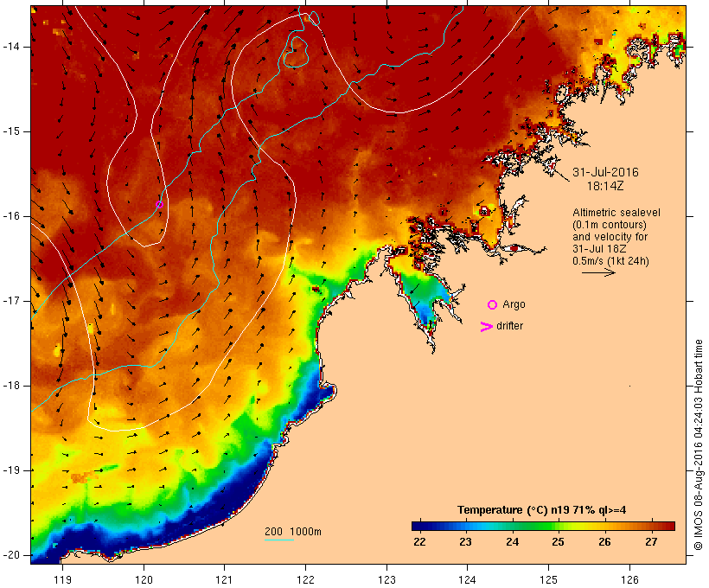Viewport: 709px width, 588px height.
Task: Click the Argo legend circle symbol
Action: [x=493, y=305]
